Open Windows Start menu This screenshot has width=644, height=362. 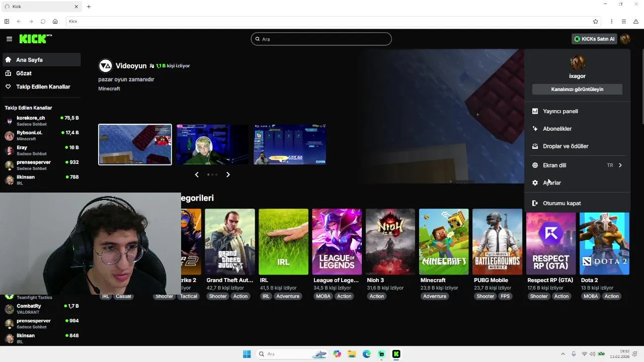(247, 354)
